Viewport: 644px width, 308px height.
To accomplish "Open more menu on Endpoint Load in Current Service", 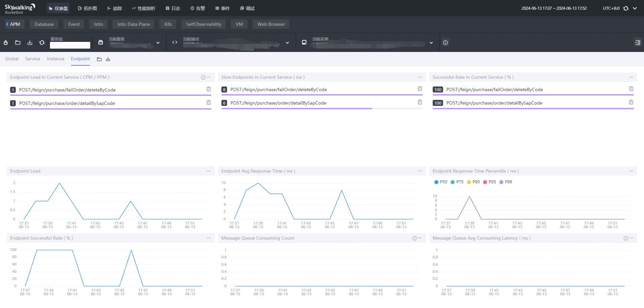I will 209,77.
